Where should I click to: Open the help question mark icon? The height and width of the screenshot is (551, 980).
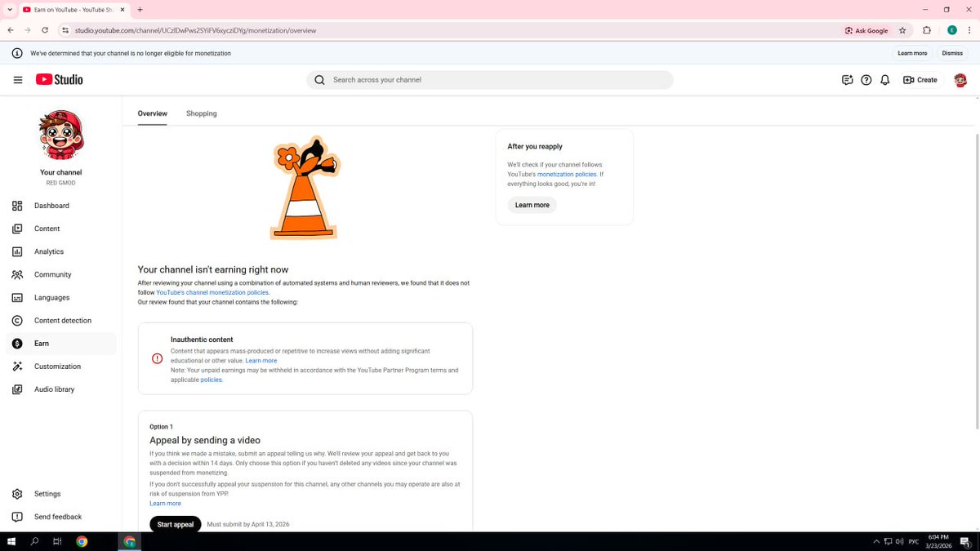click(x=866, y=80)
